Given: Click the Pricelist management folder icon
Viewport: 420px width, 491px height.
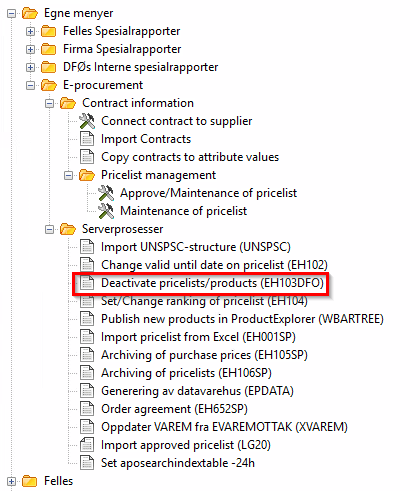Looking at the screenshot, I should coord(87,176).
